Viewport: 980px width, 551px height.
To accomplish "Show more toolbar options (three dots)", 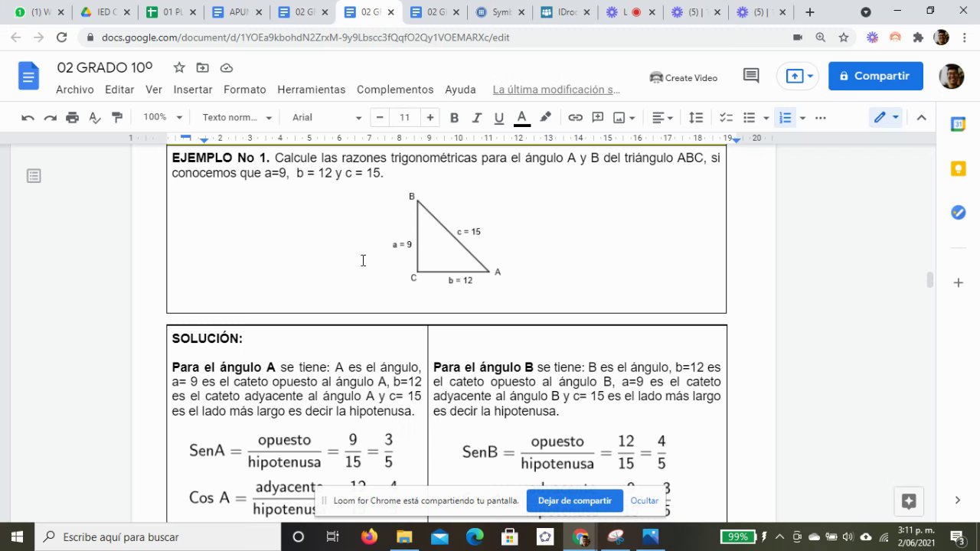I will [821, 117].
